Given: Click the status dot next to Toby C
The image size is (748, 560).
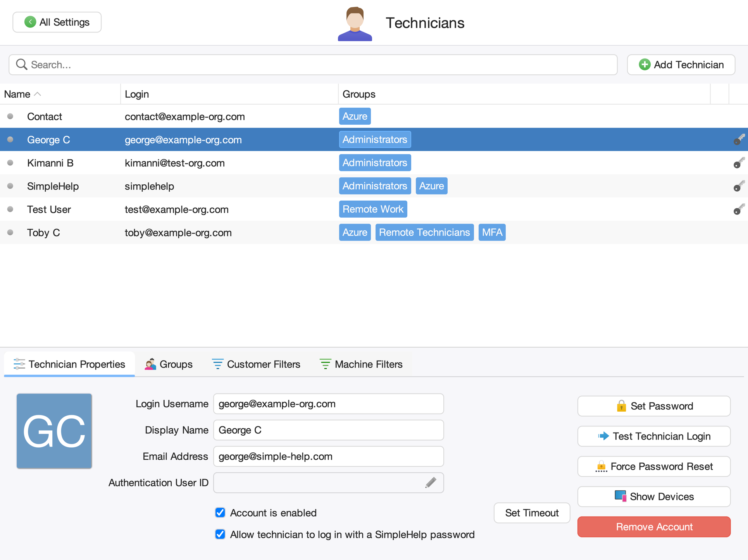Looking at the screenshot, I should click(x=10, y=232).
